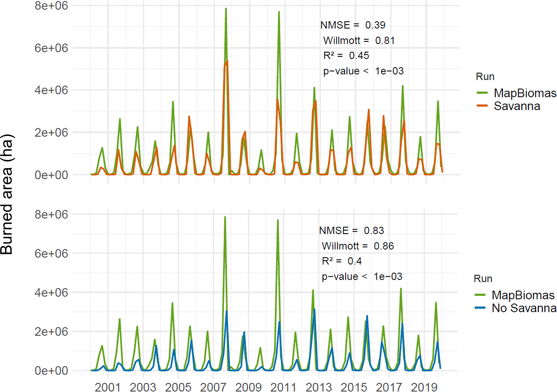This screenshot has height=392, width=557.
Task: Click the top chart's 8e+06 y-axis label
Action: tap(51, 6)
